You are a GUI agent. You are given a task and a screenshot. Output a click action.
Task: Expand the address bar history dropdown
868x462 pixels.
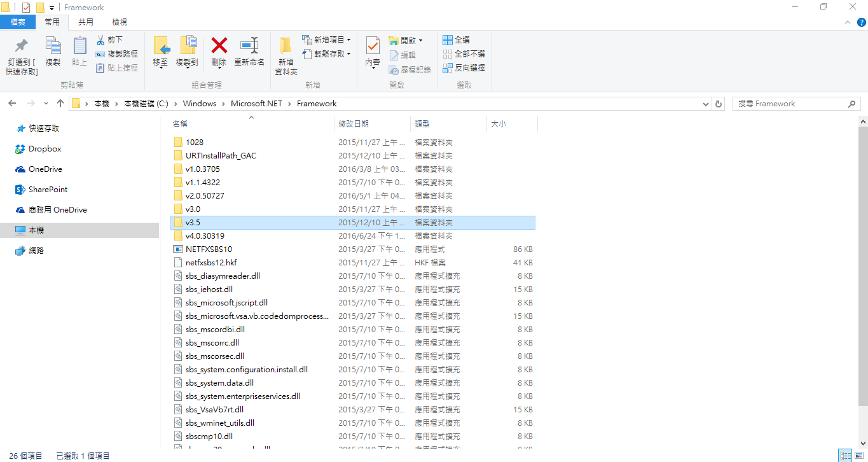point(706,104)
